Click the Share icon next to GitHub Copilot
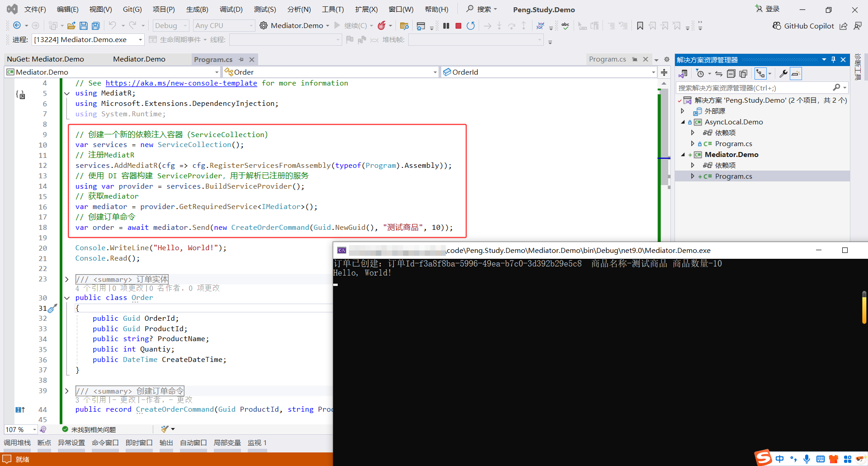The width and height of the screenshot is (868, 466). tap(844, 26)
